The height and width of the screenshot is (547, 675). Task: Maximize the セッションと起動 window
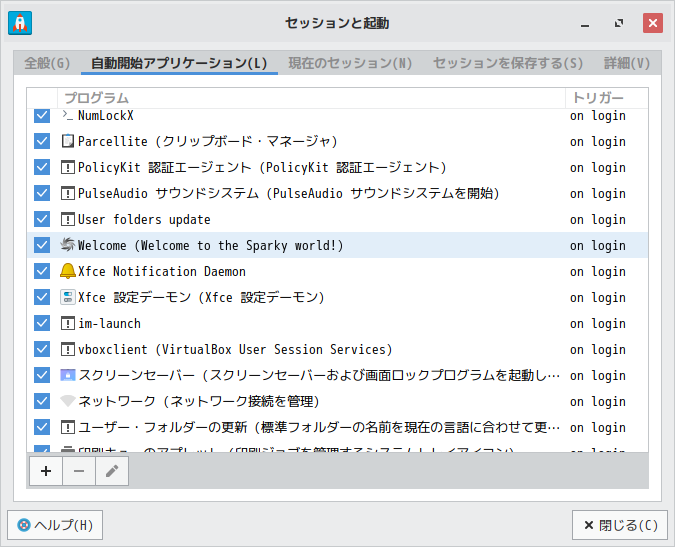pyautogui.click(x=619, y=23)
